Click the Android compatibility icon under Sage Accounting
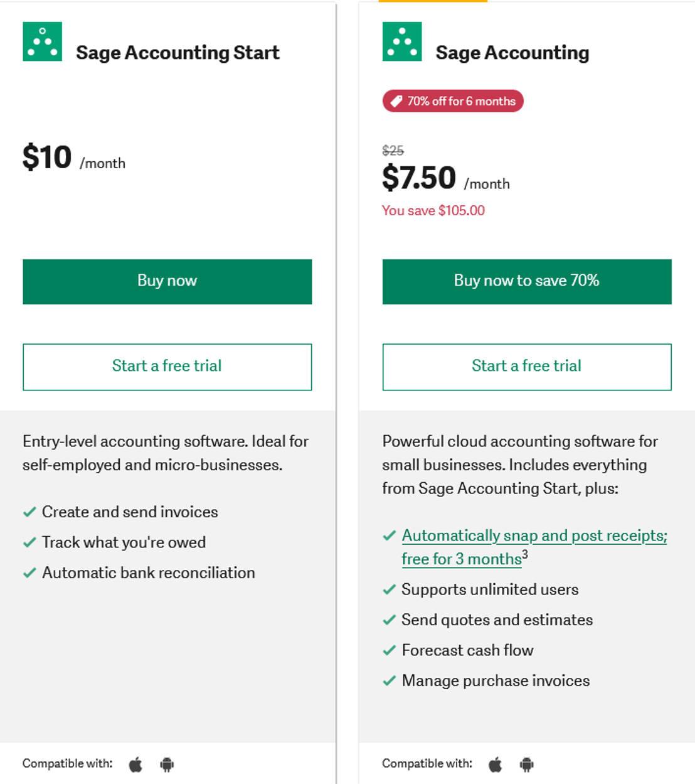 [x=526, y=765]
